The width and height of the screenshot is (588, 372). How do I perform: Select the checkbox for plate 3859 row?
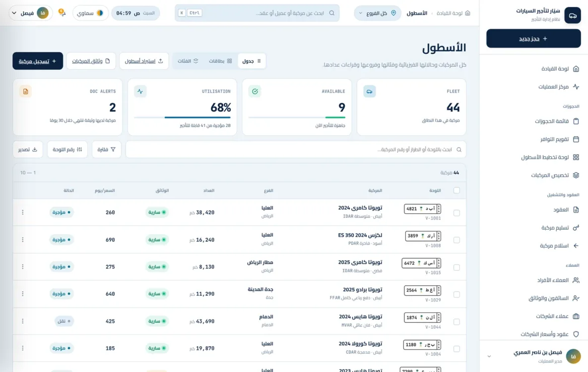[x=457, y=240]
